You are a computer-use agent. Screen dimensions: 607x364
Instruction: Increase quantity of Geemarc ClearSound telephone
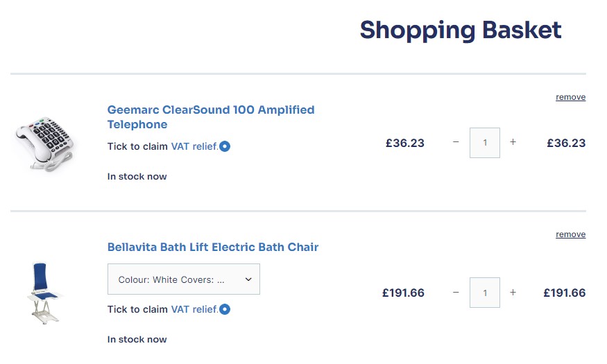pos(513,142)
